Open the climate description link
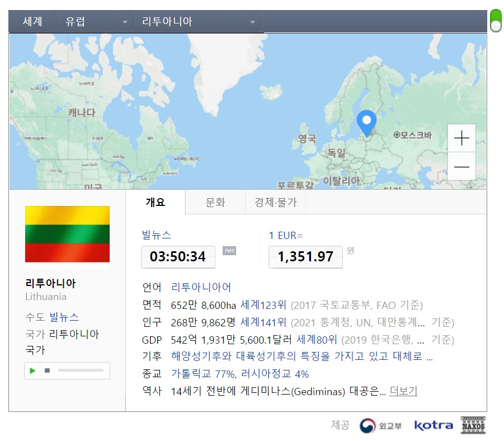Screen dimensions: 504x441 point(302,356)
